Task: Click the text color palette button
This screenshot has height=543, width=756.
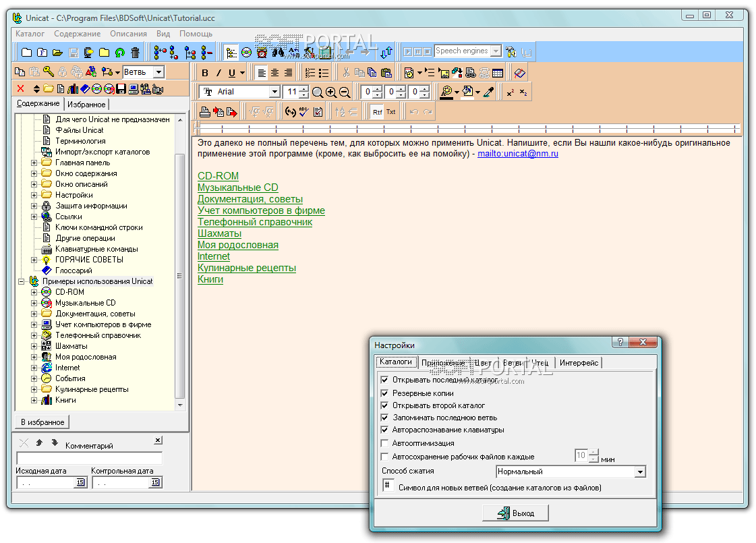Action: [x=446, y=92]
